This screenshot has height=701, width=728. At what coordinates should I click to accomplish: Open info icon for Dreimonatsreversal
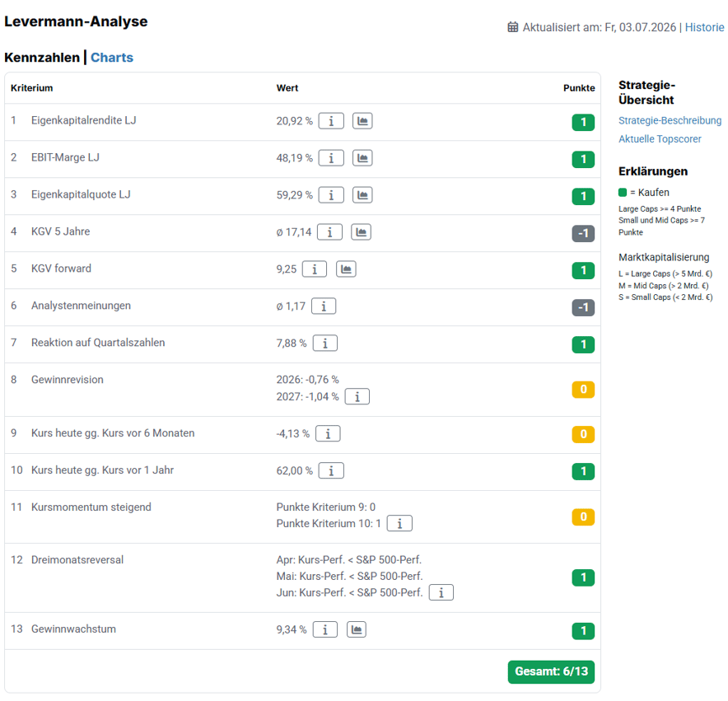[441, 593]
